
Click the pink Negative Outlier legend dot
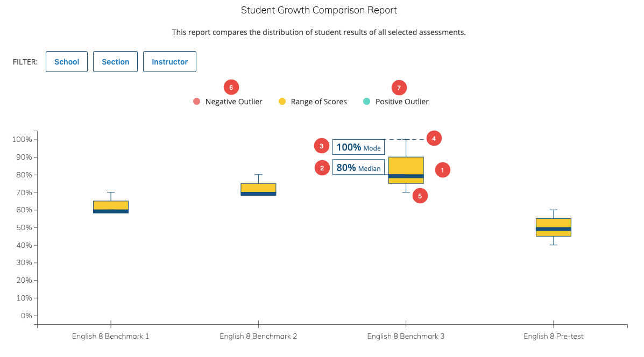point(196,101)
